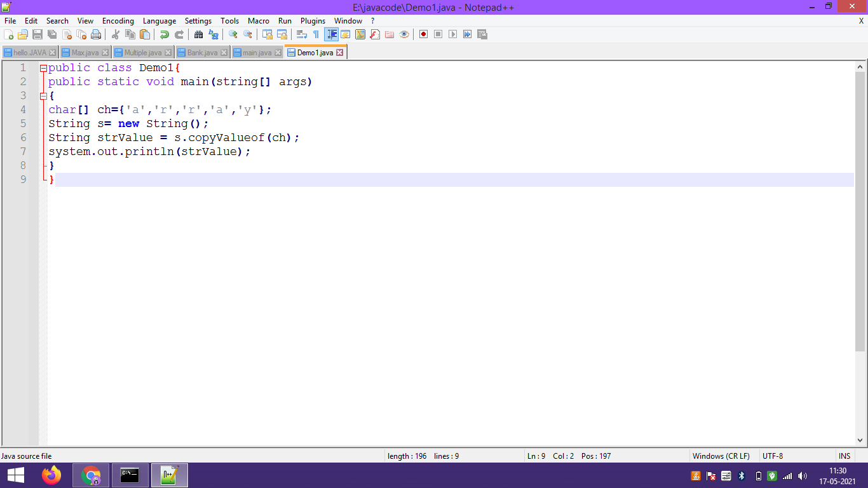Open Find dialog using the binoculars icon
Screen dimensions: 868x488
[x=201, y=34]
